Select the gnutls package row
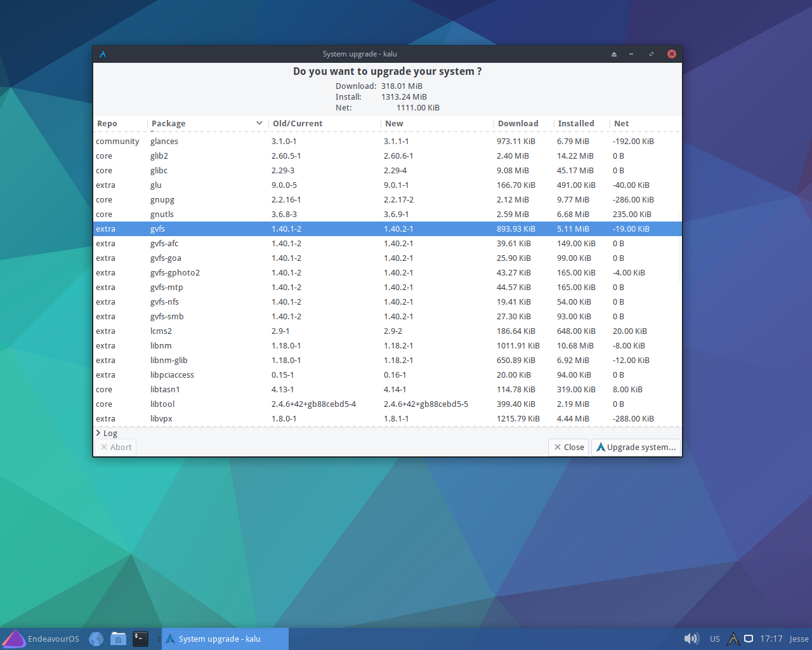This screenshot has height=650, width=812. [387, 214]
